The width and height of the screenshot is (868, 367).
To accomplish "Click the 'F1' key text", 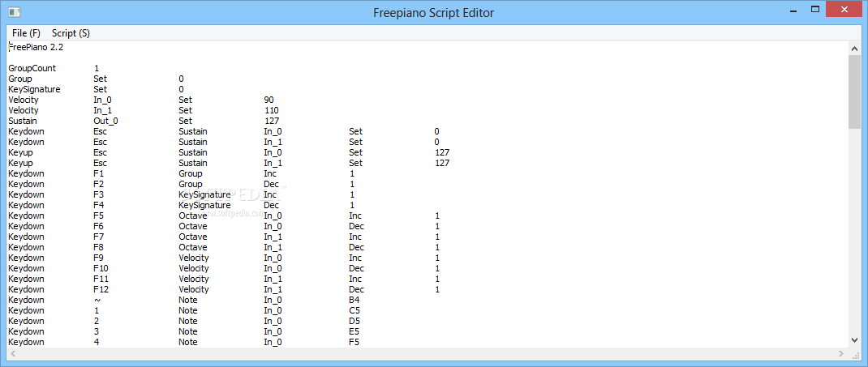I will [x=99, y=173].
